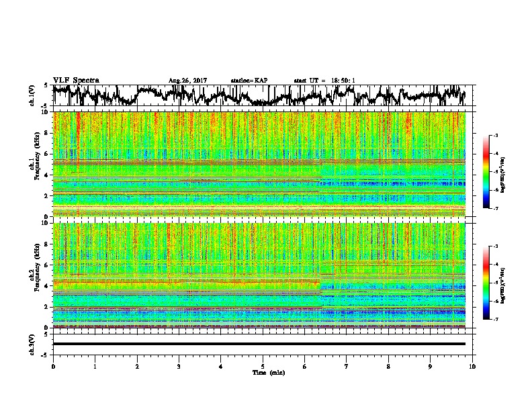Click the ch.1 spectrogram color scale bar
The width and height of the screenshot is (532, 411).
click(x=486, y=172)
